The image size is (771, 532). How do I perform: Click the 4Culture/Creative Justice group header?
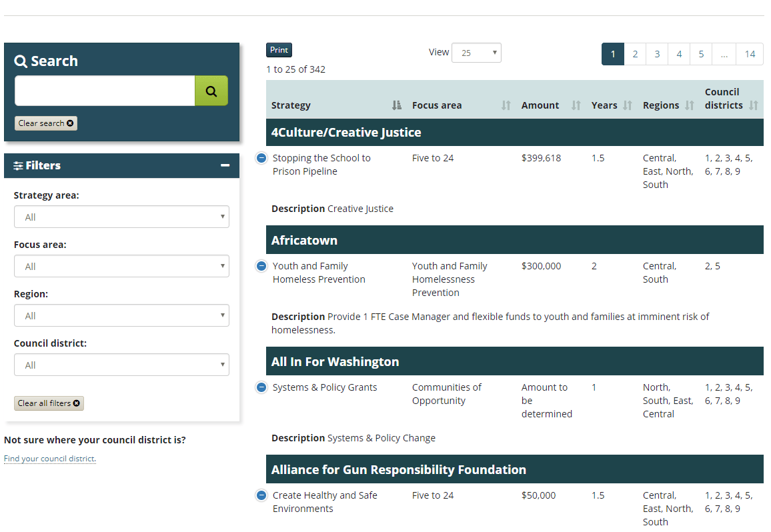(x=514, y=132)
